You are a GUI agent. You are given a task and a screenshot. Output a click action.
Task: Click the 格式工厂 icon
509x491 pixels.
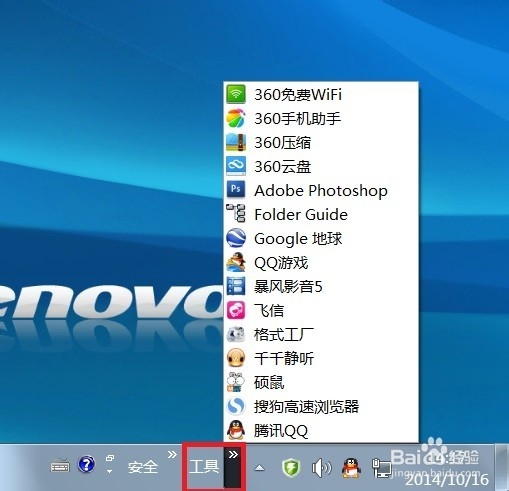(x=236, y=334)
